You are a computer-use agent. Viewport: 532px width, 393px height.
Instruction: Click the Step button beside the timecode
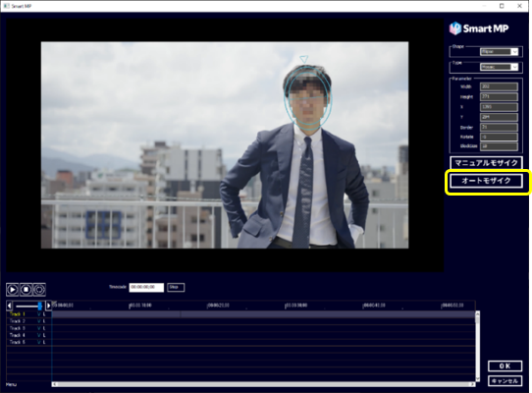pos(176,287)
